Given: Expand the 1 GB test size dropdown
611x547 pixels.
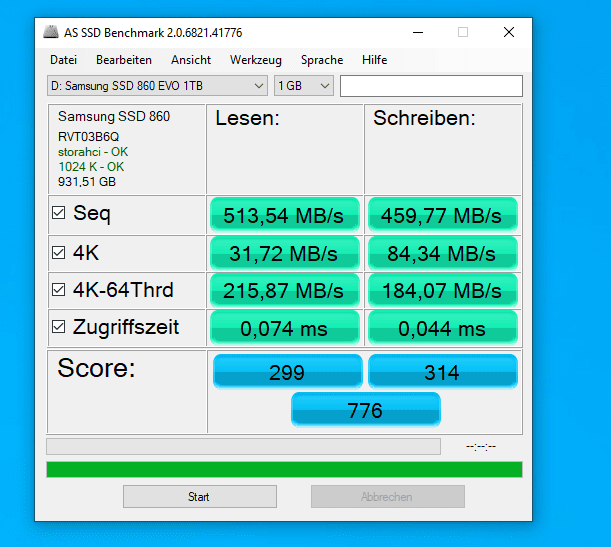Looking at the screenshot, I should (304, 86).
